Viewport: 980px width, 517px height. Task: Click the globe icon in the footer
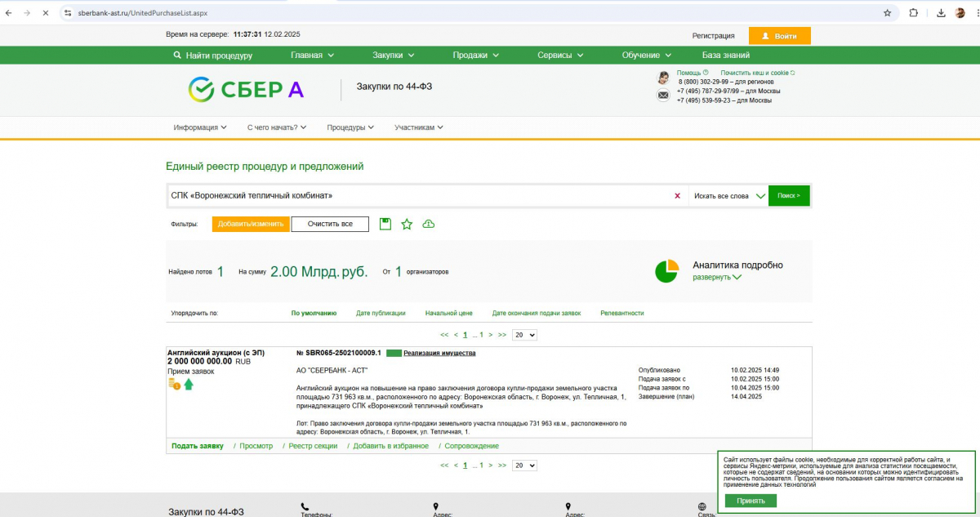pyautogui.click(x=702, y=506)
